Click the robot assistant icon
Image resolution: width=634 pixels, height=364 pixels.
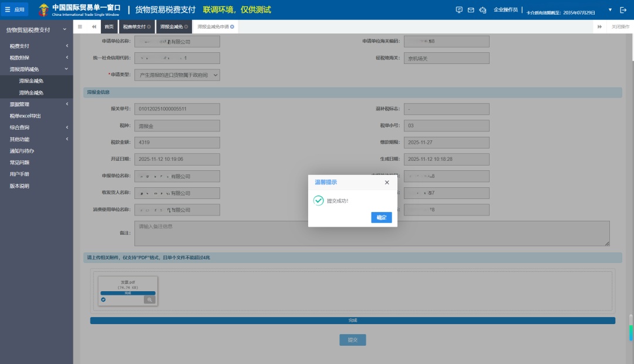tap(483, 9)
